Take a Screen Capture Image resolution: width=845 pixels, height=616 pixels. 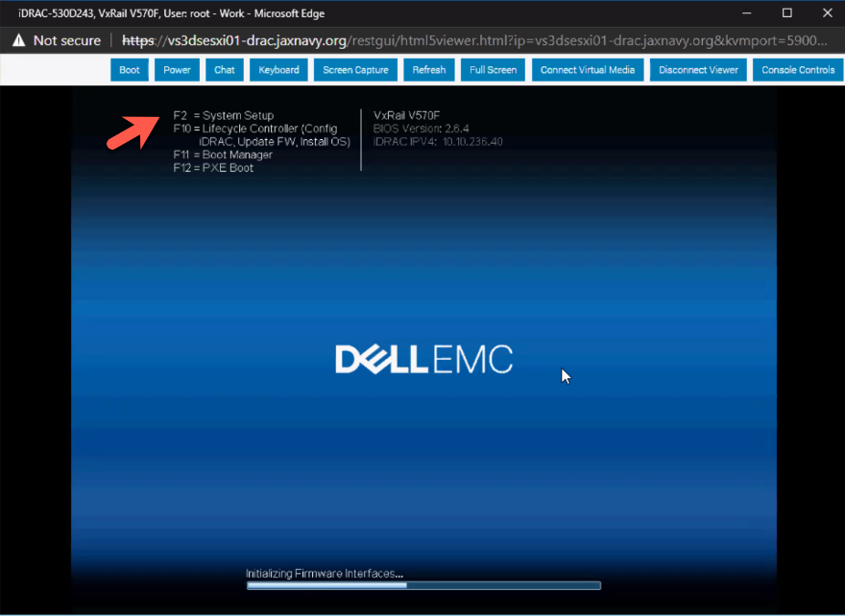pyautogui.click(x=355, y=70)
